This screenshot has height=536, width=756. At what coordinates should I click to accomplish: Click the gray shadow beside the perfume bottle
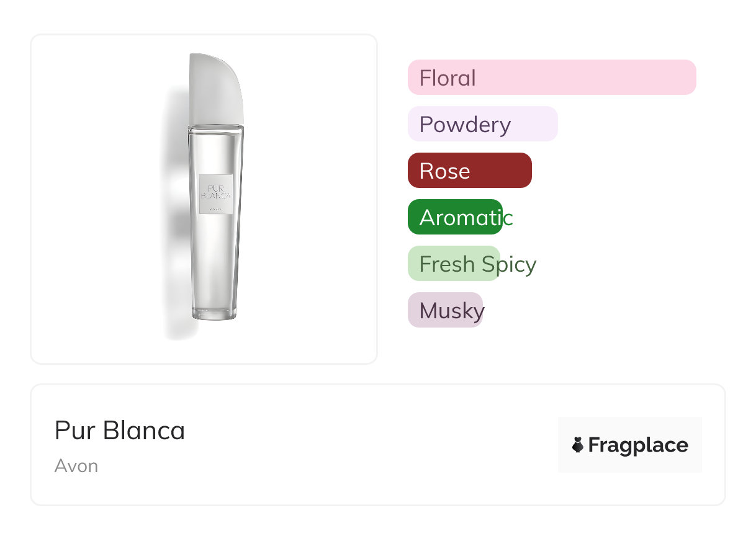176,223
